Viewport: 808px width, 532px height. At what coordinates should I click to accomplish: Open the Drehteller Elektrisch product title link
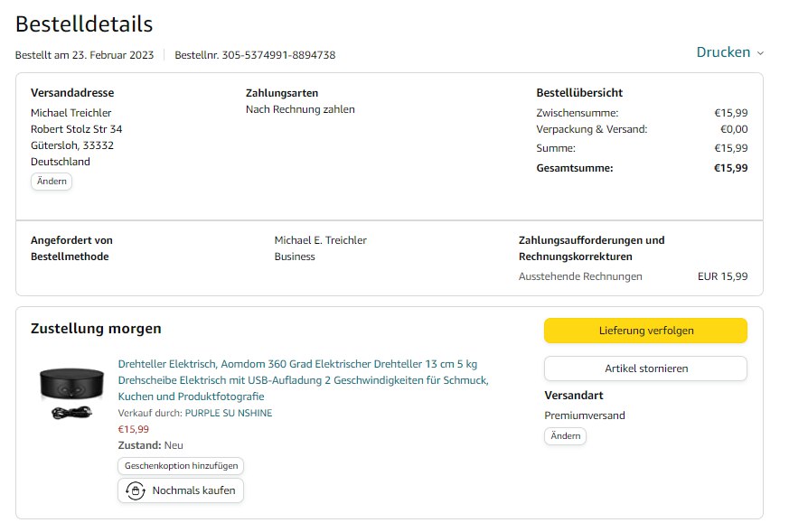303,380
